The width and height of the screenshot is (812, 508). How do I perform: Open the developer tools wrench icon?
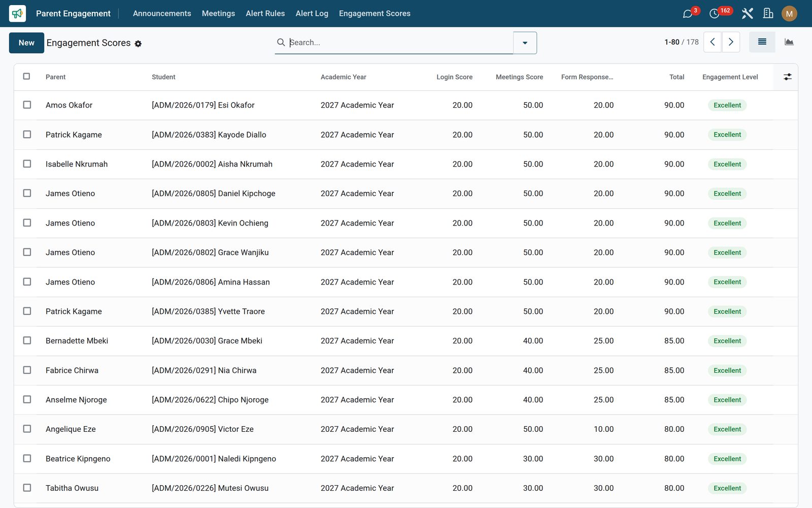[747, 14]
